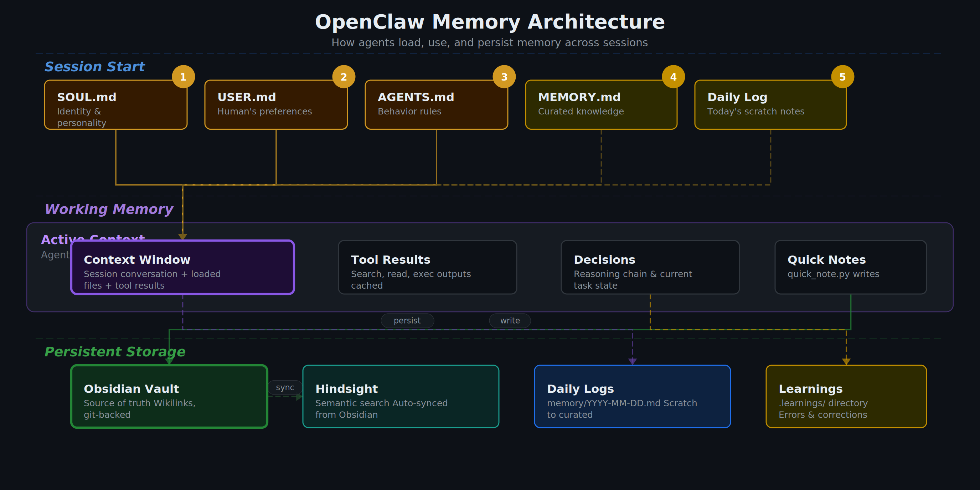
Task: Open the Obsidian Vault storage box
Action: [169, 396]
